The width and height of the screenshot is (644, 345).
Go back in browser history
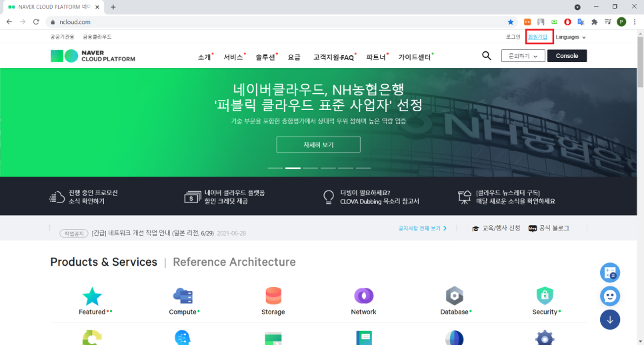pos(9,22)
